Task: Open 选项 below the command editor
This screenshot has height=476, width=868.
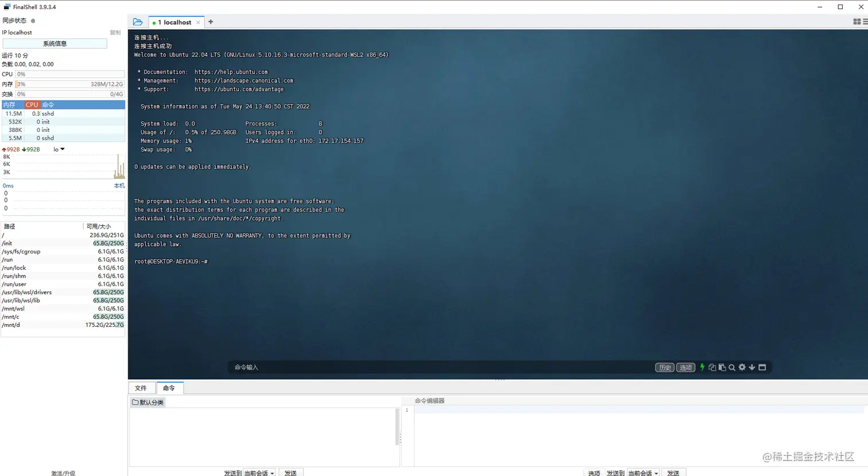Action: [x=594, y=473]
